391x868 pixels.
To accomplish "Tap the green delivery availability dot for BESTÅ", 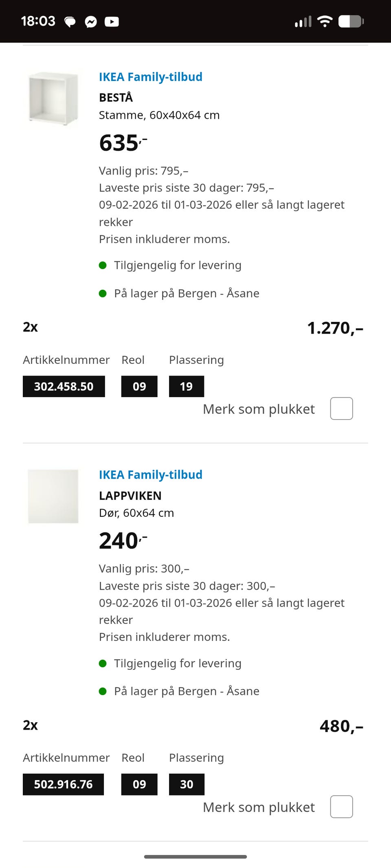I will point(103,265).
